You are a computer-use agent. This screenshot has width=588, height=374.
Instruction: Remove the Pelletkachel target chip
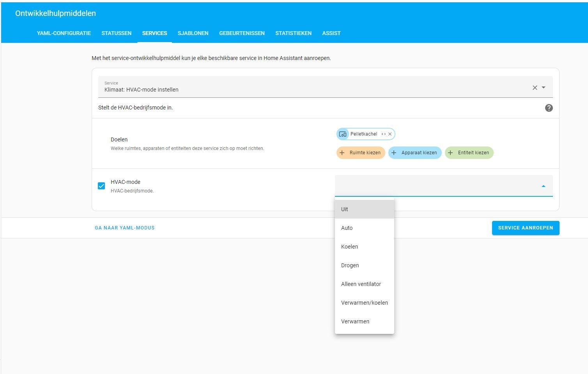click(390, 134)
